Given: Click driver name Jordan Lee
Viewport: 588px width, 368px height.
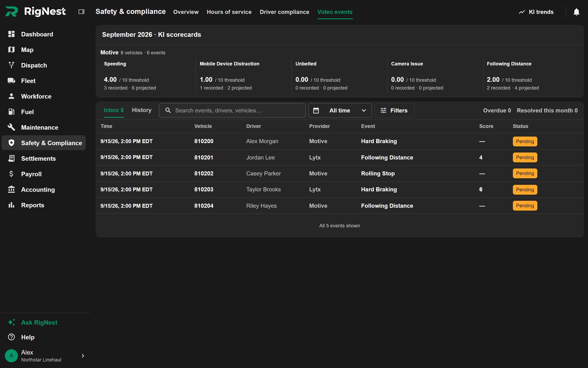Looking at the screenshot, I should 260,157.
